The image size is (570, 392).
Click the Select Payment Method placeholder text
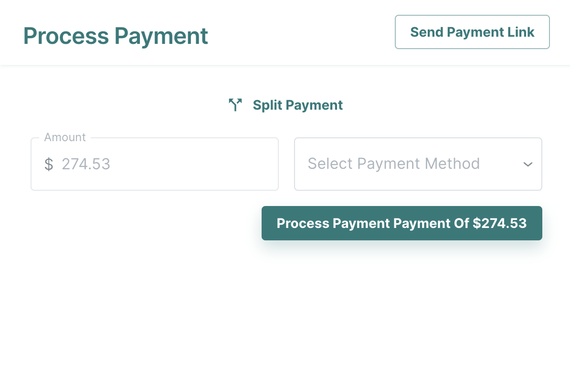(x=394, y=164)
